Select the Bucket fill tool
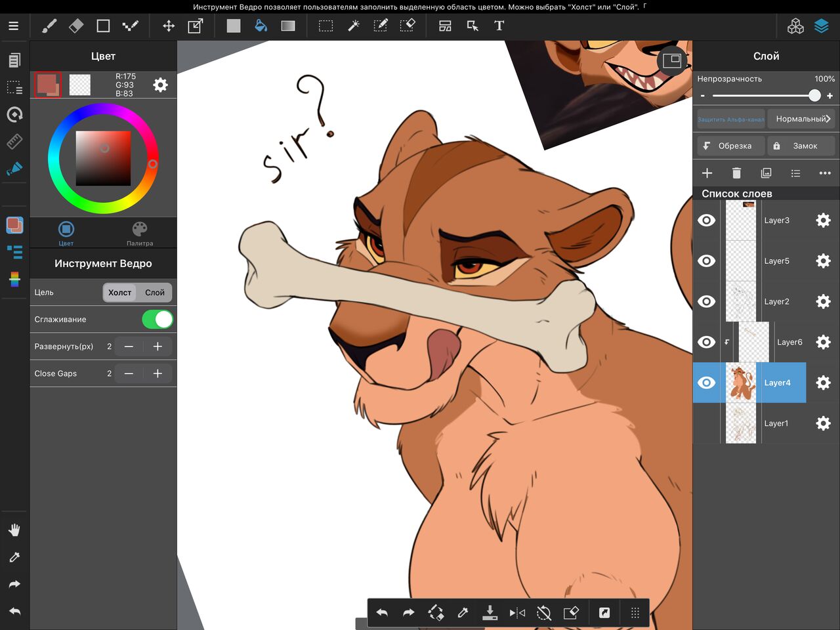 click(261, 26)
